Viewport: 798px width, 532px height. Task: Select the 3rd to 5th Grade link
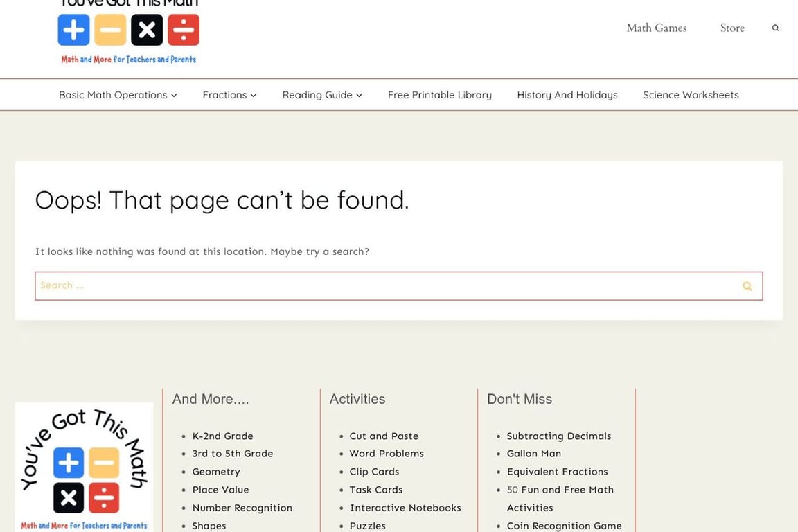(x=232, y=454)
